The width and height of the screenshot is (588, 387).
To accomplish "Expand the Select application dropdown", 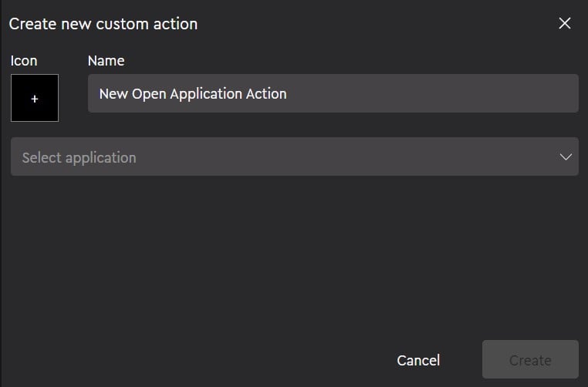I will (294, 156).
